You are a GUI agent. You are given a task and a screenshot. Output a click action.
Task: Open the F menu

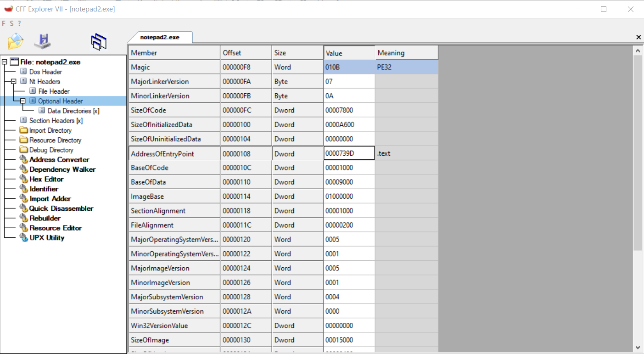tap(4, 23)
